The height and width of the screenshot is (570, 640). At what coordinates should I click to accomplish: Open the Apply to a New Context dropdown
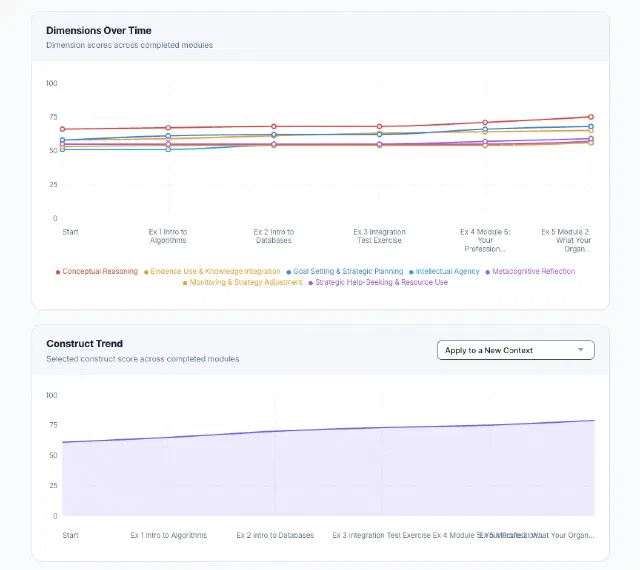(x=516, y=350)
